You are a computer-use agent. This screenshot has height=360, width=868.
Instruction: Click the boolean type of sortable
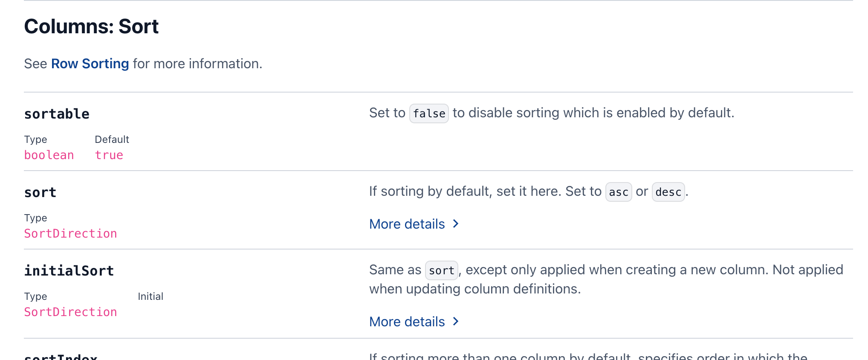pyautogui.click(x=49, y=155)
